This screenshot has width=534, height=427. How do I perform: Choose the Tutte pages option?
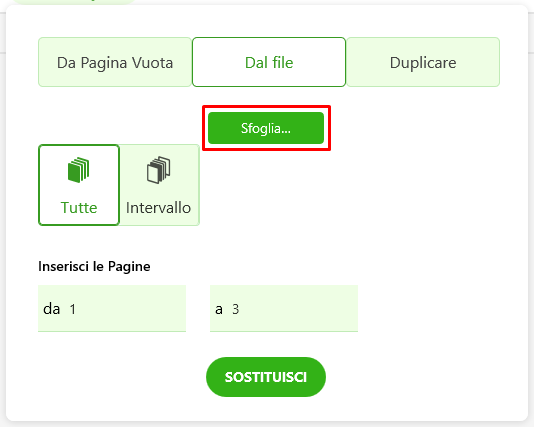tap(79, 185)
